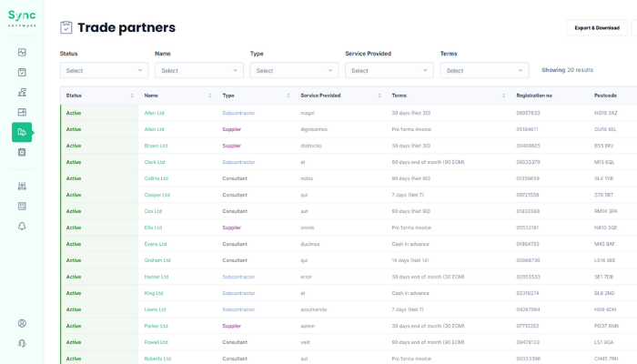Select the active Trade partners sidebar icon
637x364 pixels.
click(22, 132)
